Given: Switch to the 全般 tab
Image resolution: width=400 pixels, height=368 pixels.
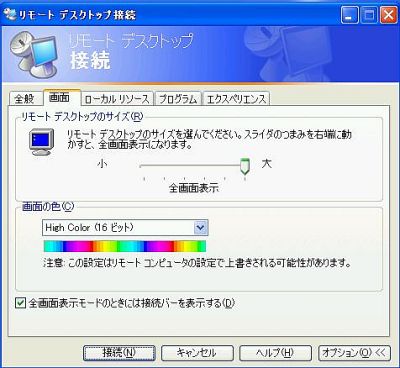Looking at the screenshot, I should click(x=25, y=99).
